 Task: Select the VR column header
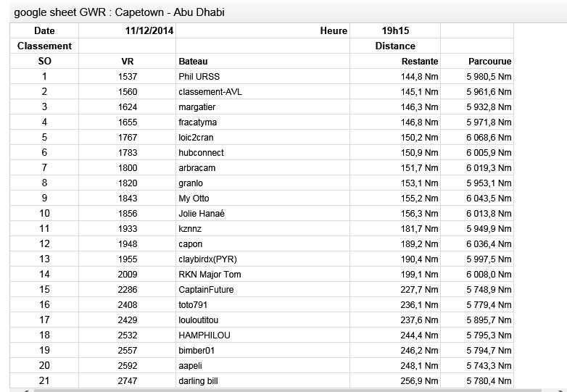pos(128,62)
